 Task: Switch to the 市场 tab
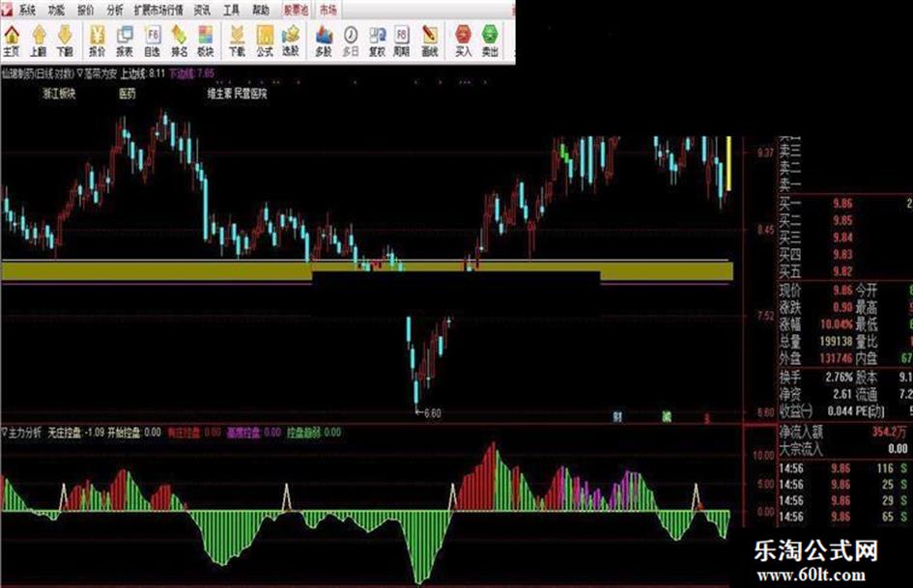click(x=328, y=10)
